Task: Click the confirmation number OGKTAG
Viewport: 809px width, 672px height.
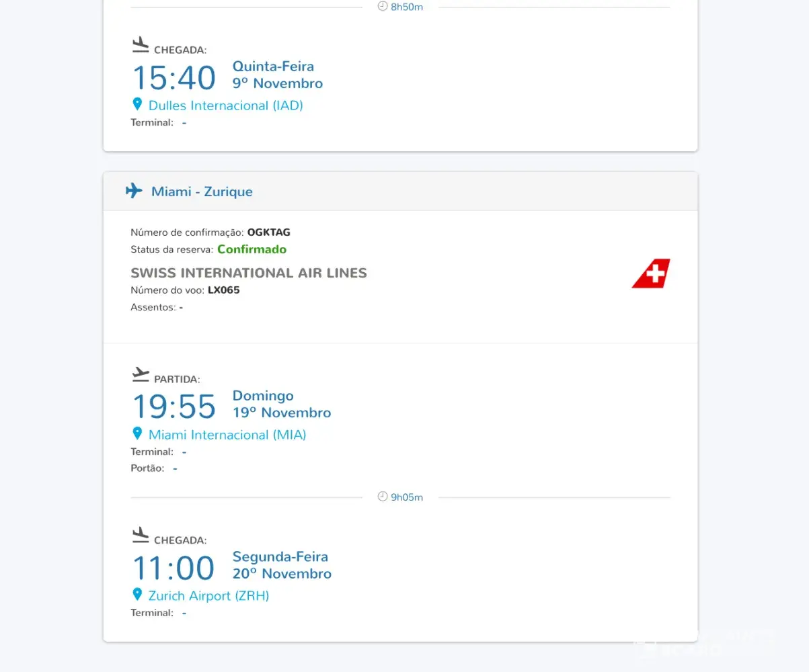Action: [268, 233]
